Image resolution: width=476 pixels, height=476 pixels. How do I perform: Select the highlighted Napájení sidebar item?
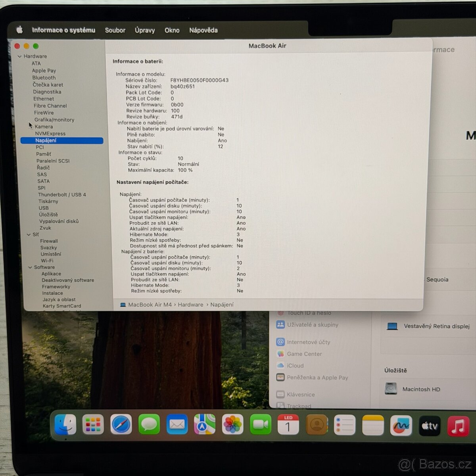62,140
